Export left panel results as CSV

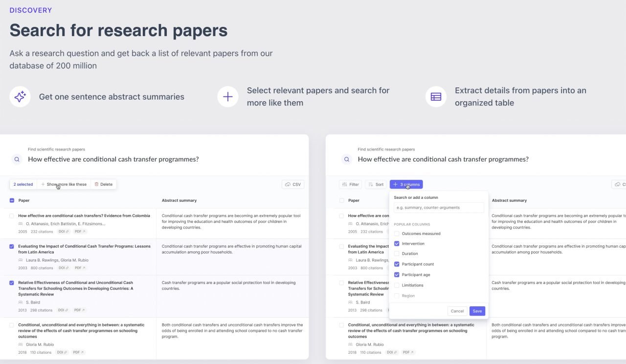(293, 184)
